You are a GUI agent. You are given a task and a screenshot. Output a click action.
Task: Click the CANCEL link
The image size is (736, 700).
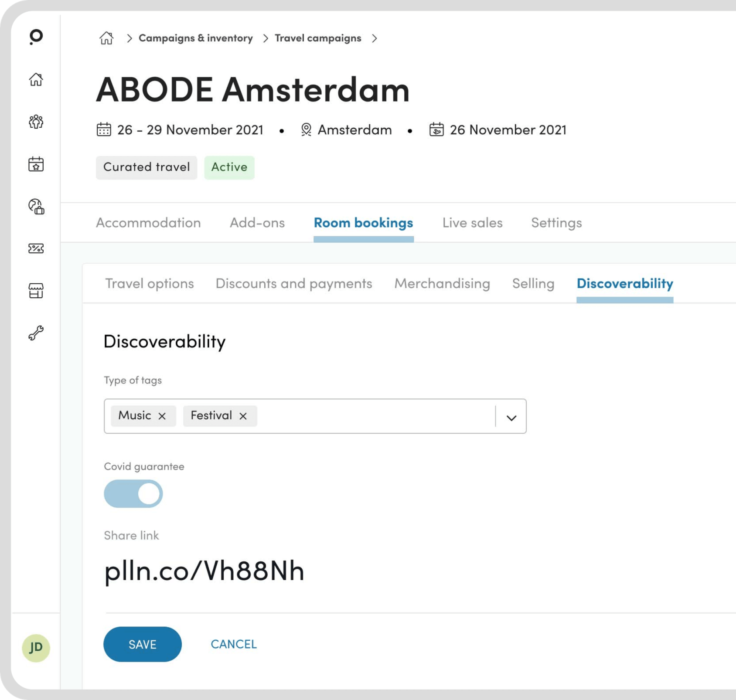(x=234, y=644)
